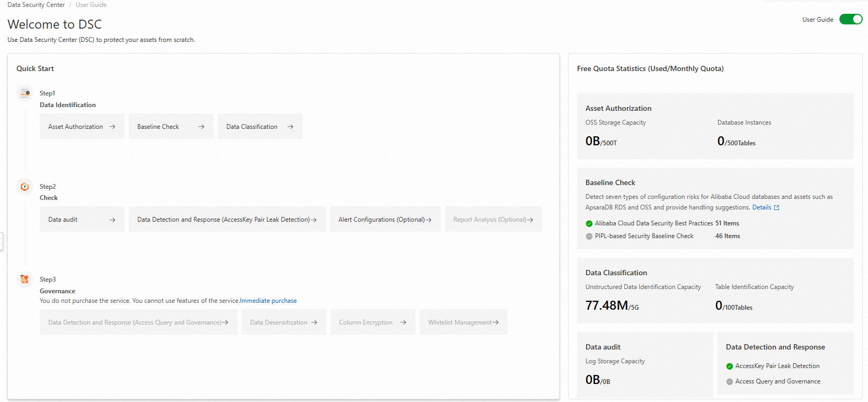The height and width of the screenshot is (402, 868).
Task: Click green check beside Alibaba Cloud Best Practices
Action: point(589,224)
